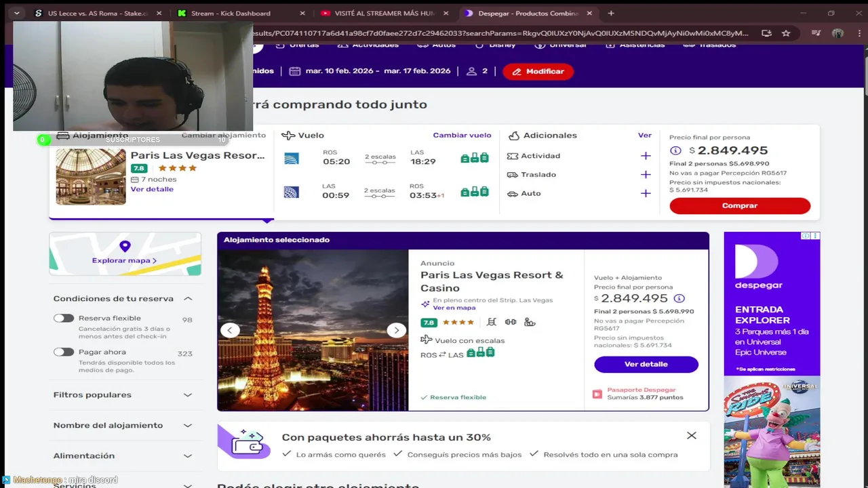Open the ad info icon on Despegar ad

806,236
